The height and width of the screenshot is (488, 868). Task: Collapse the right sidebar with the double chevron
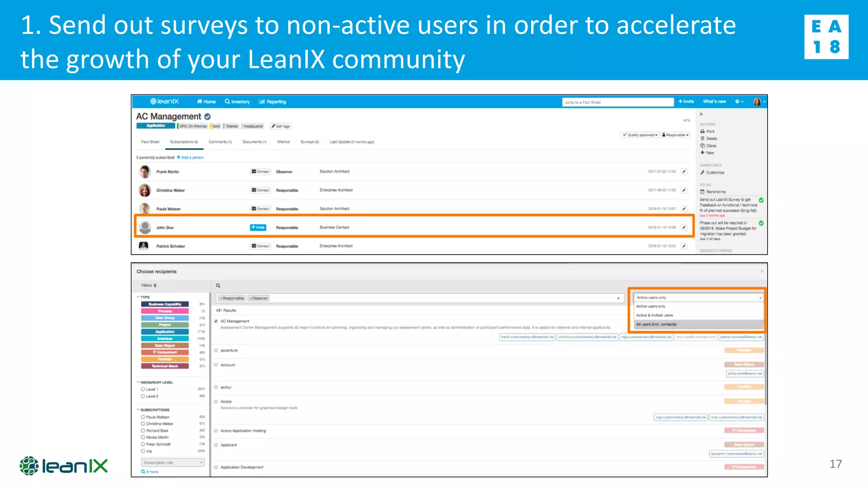point(701,114)
